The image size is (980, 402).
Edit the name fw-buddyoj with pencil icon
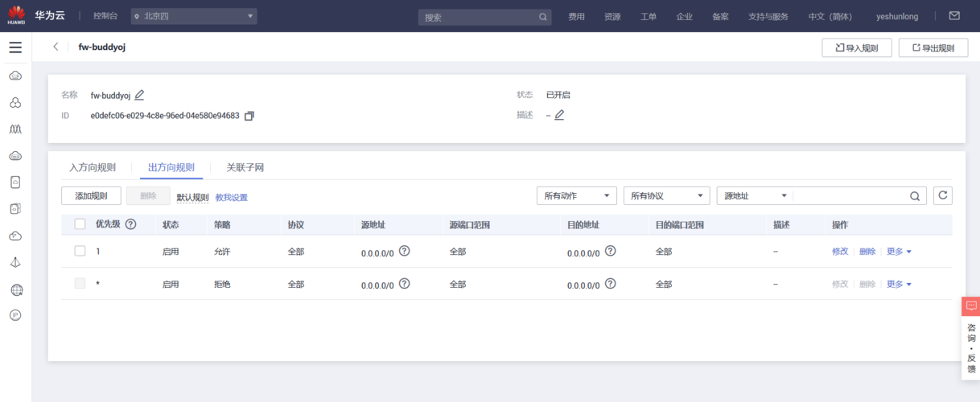point(139,95)
